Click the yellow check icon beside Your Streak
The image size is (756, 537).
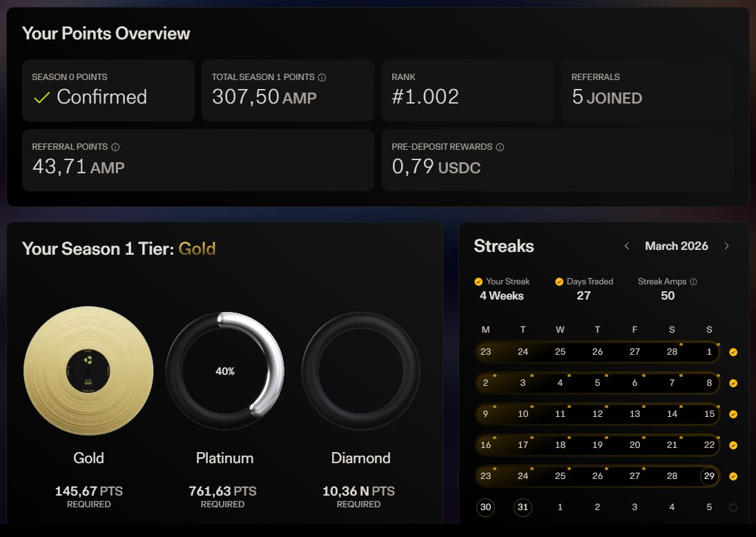(x=478, y=282)
